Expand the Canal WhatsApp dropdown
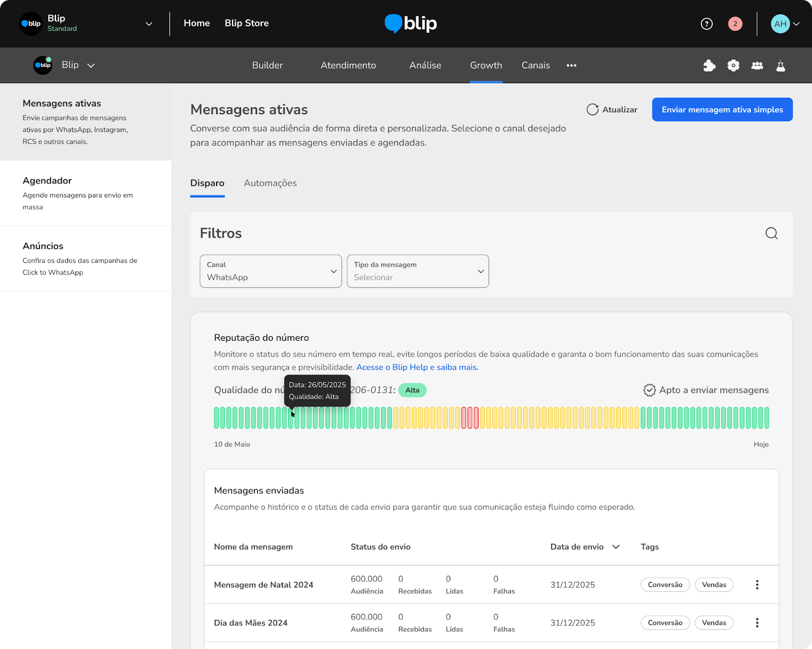 tap(271, 271)
